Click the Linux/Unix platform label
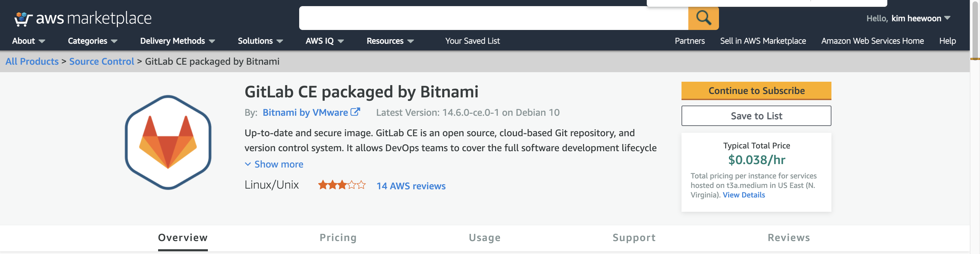The image size is (980, 254). [x=272, y=185]
